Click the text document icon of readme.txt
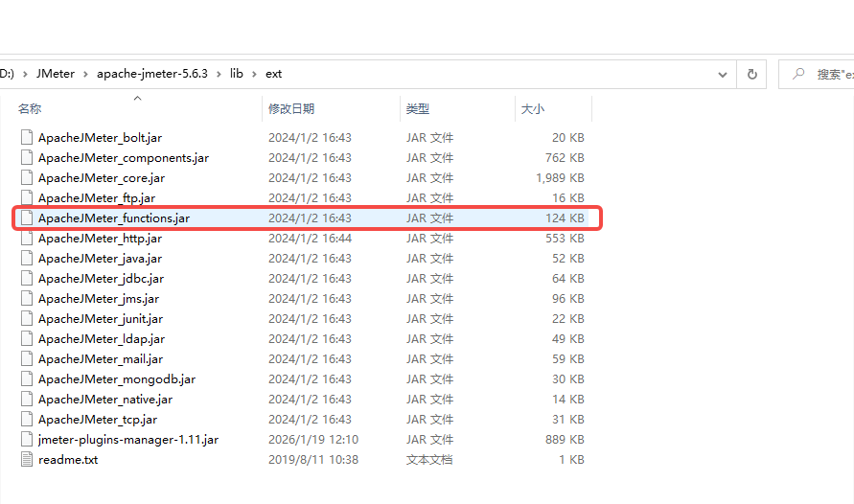854x504 pixels. pos(27,459)
